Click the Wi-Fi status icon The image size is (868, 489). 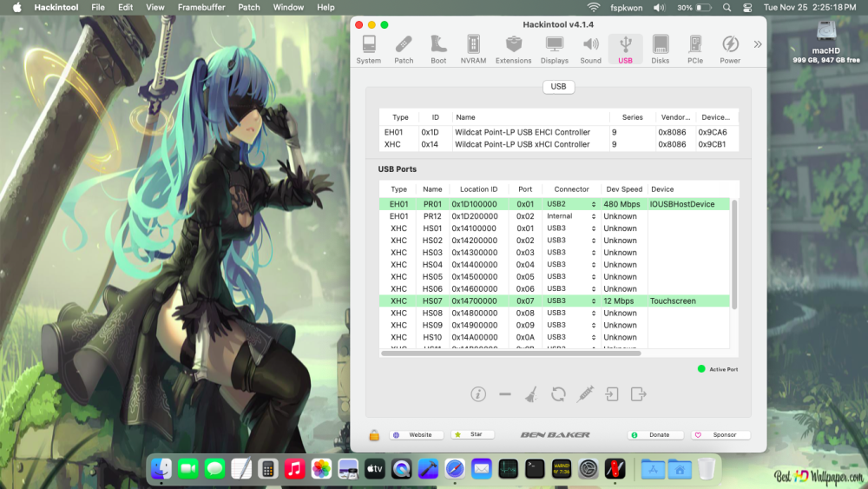tap(594, 7)
